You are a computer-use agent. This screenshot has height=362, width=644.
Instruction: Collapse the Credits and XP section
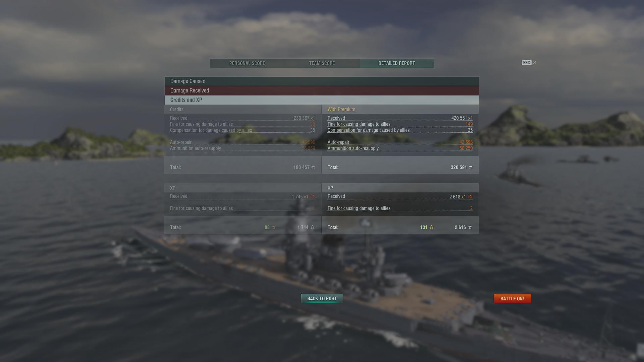[322, 100]
